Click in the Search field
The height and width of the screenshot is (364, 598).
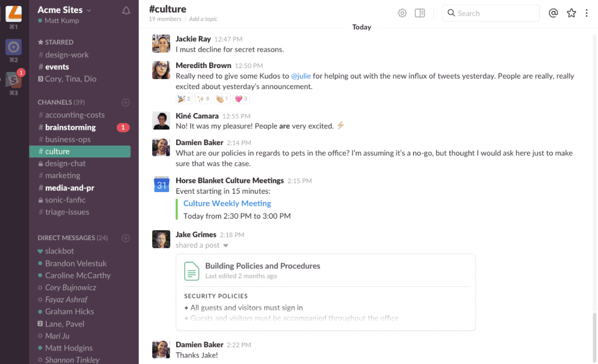[x=491, y=13]
